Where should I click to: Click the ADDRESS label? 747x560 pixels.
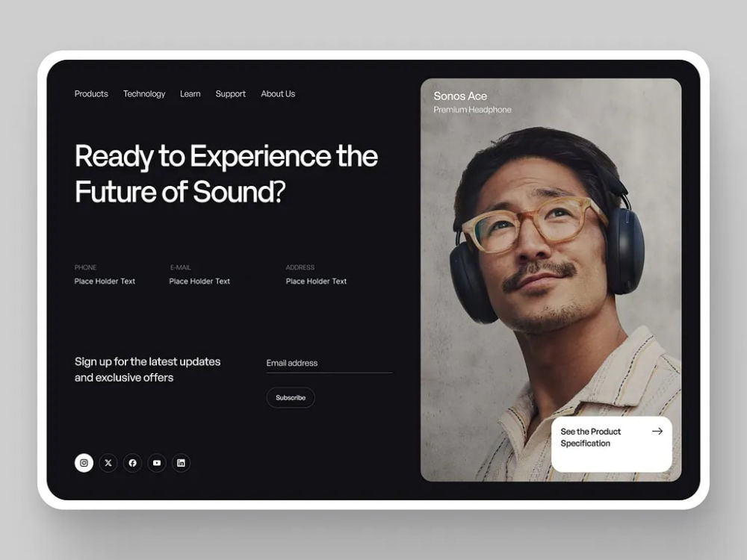click(300, 267)
